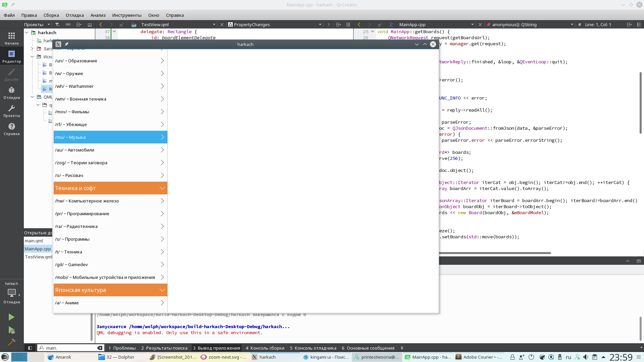Image resolution: width=644 pixels, height=362 pixels.
Task: Open Отладка mode with bug icon
Action: [x=12, y=93]
